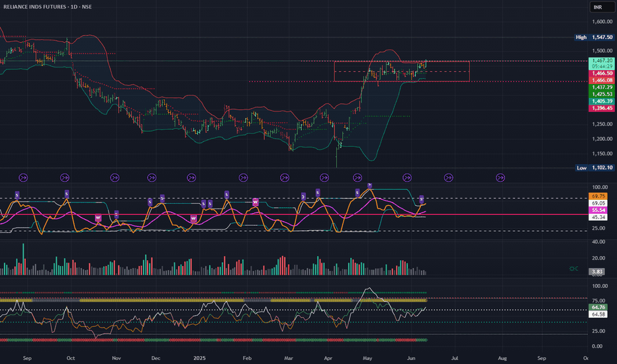The height and width of the screenshot is (364, 617).
Task: Click event marker above the first Sep label
Action: tap(23, 178)
